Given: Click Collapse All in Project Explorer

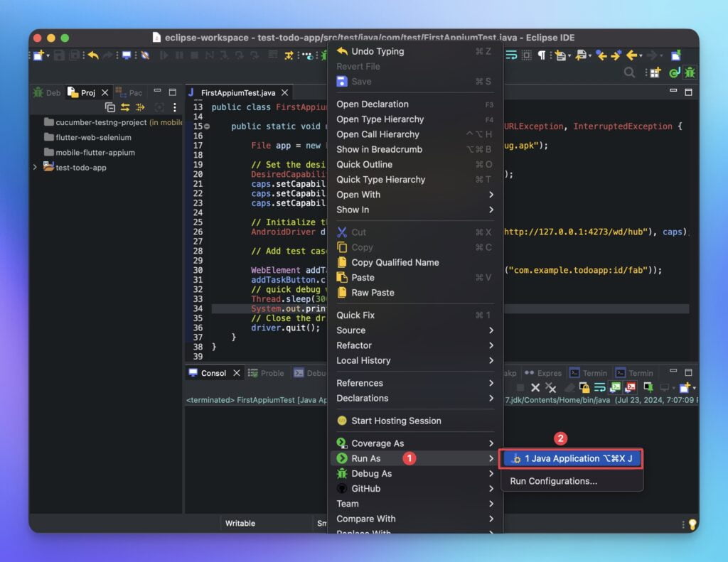Looking at the screenshot, I should pyautogui.click(x=110, y=107).
